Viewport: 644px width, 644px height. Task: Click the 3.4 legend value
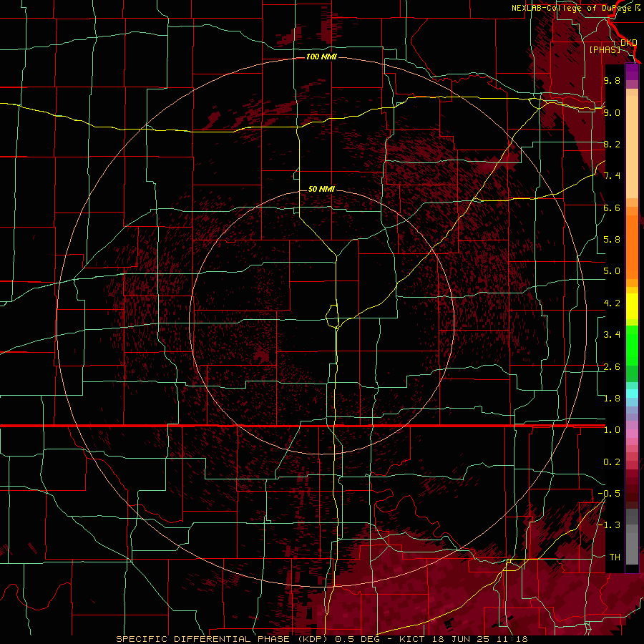tap(612, 335)
